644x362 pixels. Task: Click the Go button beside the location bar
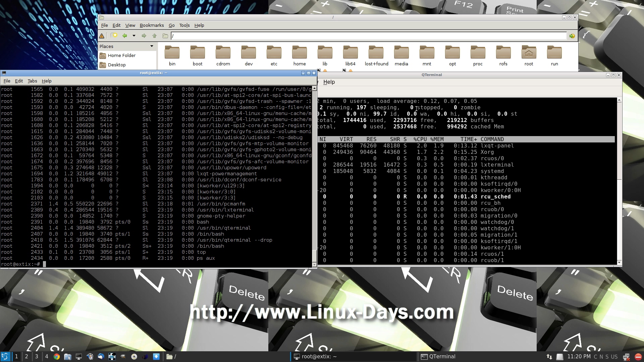tap(572, 36)
